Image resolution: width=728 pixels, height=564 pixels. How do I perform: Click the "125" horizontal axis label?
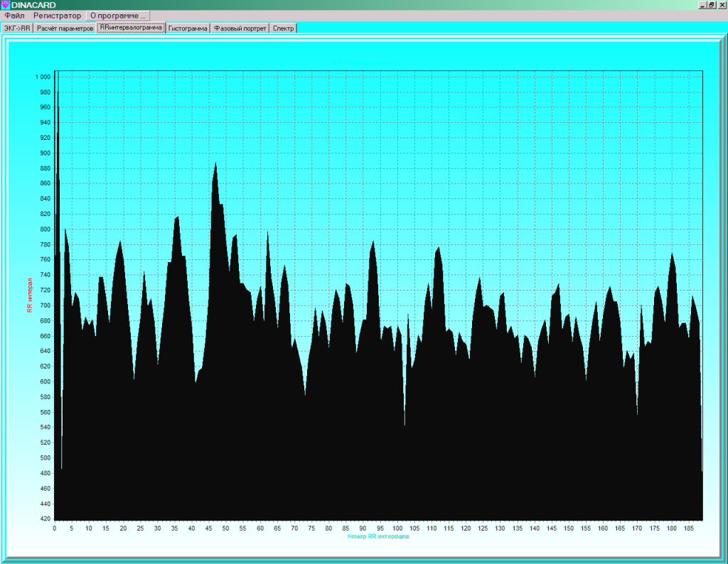(483, 528)
